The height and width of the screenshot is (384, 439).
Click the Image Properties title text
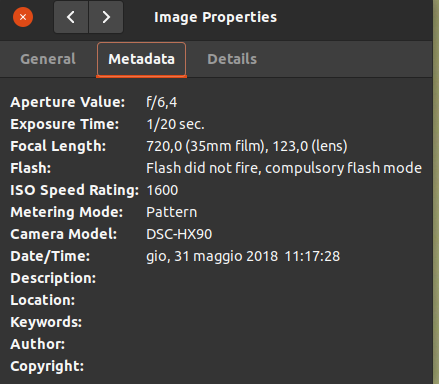pyautogui.click(x=215, y=17)
